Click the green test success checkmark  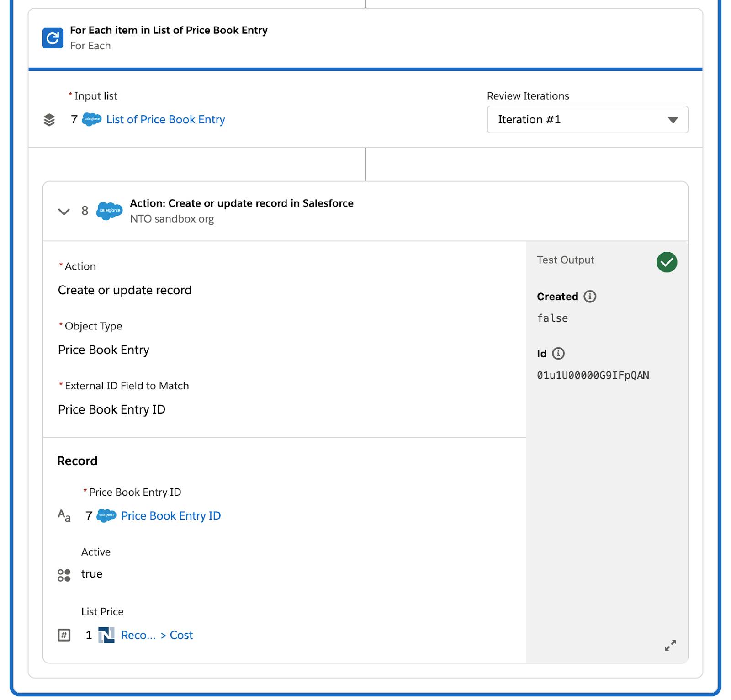pyautogui.click(x=667, y=262)
